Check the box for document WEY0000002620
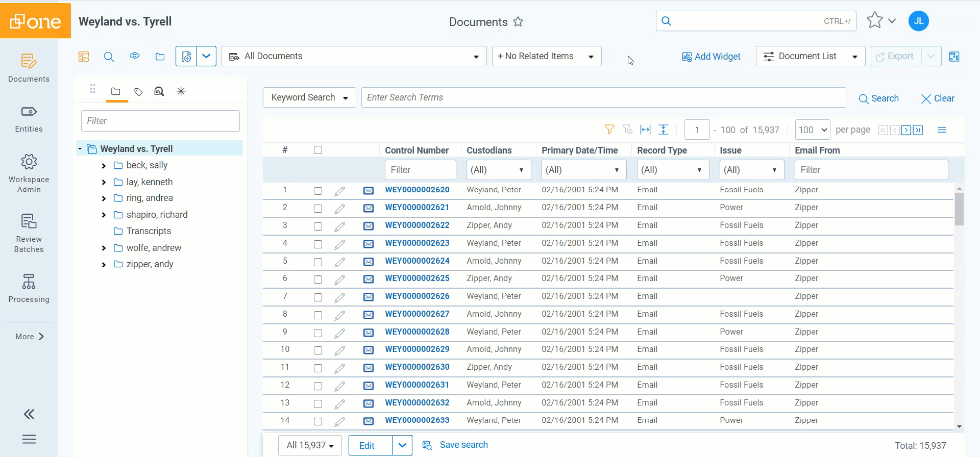 318,191
